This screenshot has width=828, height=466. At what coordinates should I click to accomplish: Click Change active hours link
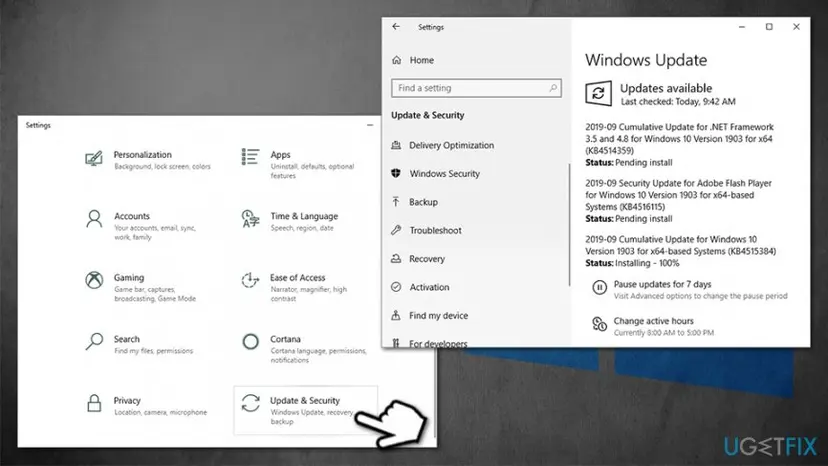point(653,321)
